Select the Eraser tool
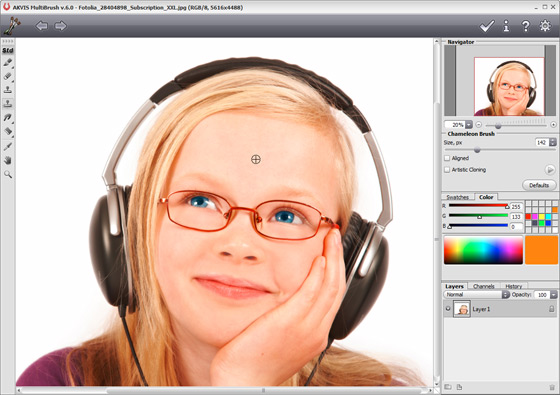This screenshot has height=395, width=560. tap(8, 76)
